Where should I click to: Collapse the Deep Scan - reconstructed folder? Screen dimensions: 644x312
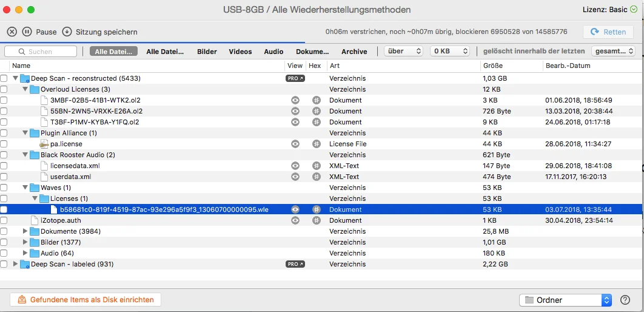click(16, 78)
